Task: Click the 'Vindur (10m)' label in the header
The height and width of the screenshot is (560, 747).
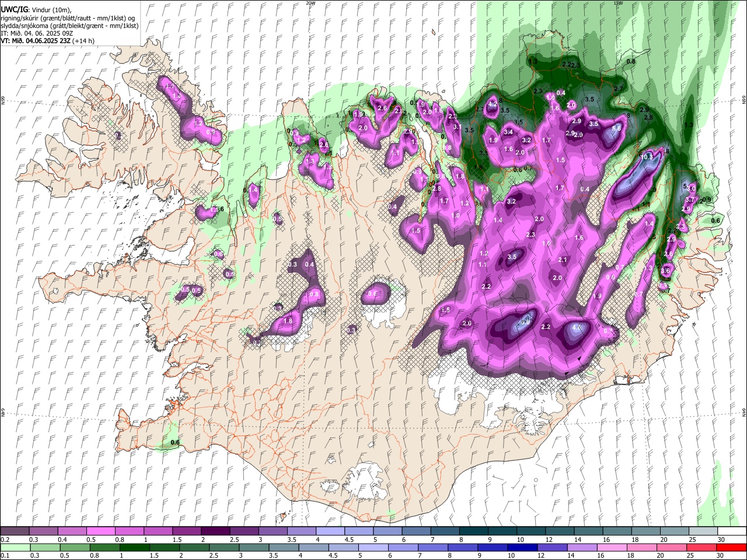Action: (51, 10)
